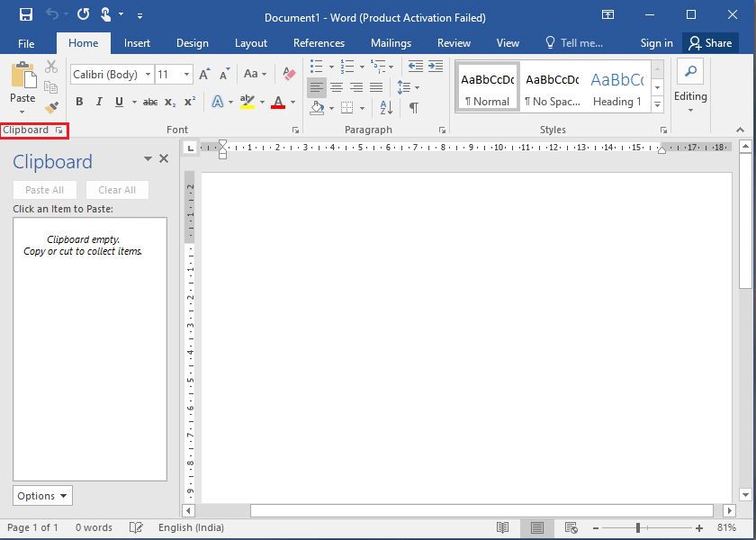Viewport: 756px width, 540px height.
Task: Apply the Heading 1 style
Action: click(616, 86)
